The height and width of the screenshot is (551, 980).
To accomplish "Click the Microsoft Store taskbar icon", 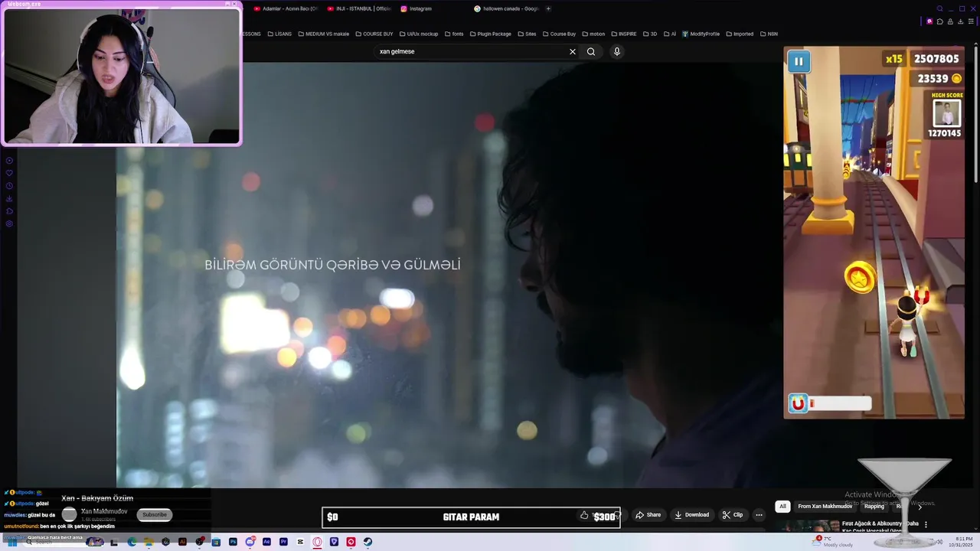I will 216,542.
